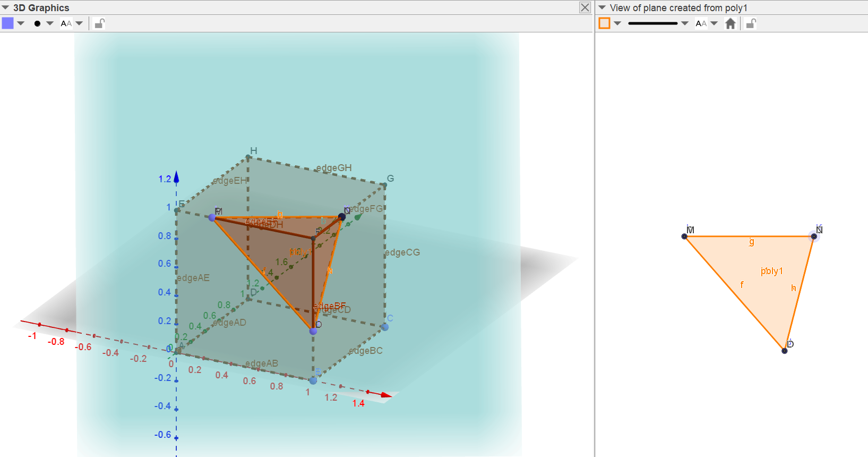Select the bottom vertex in the plane view
The image size is (868, 457).
[785, 351]
